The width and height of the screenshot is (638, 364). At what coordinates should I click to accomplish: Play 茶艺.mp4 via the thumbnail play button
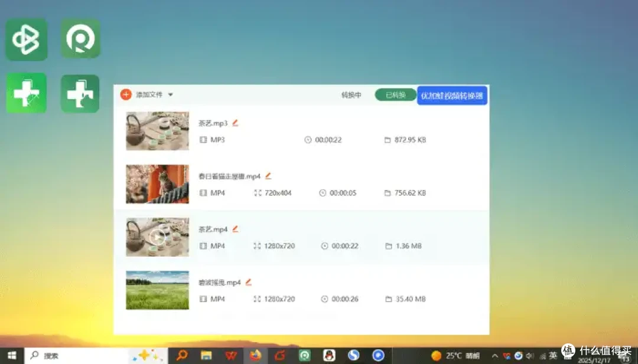[157, 237]
